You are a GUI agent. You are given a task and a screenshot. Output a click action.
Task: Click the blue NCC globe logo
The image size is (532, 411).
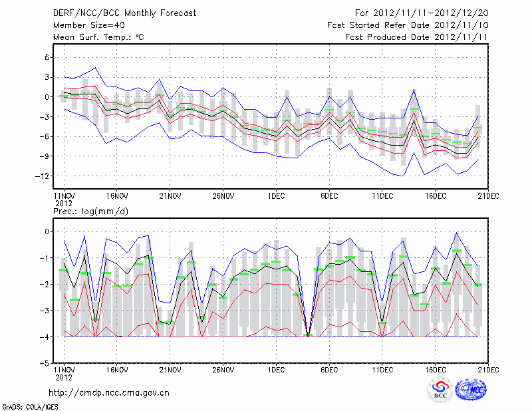(x=471, y=390)
